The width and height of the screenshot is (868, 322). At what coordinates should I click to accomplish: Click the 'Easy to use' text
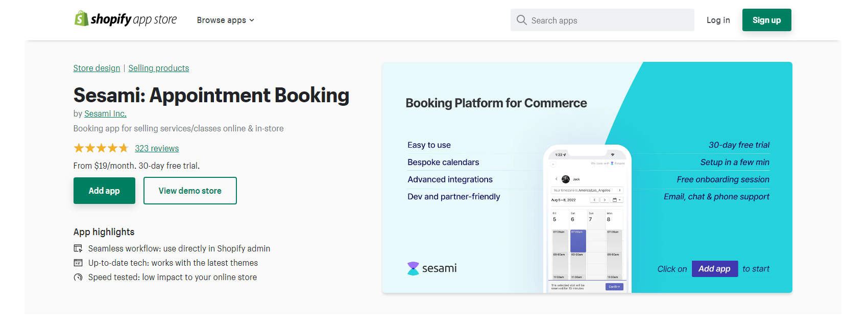(429, 145)
